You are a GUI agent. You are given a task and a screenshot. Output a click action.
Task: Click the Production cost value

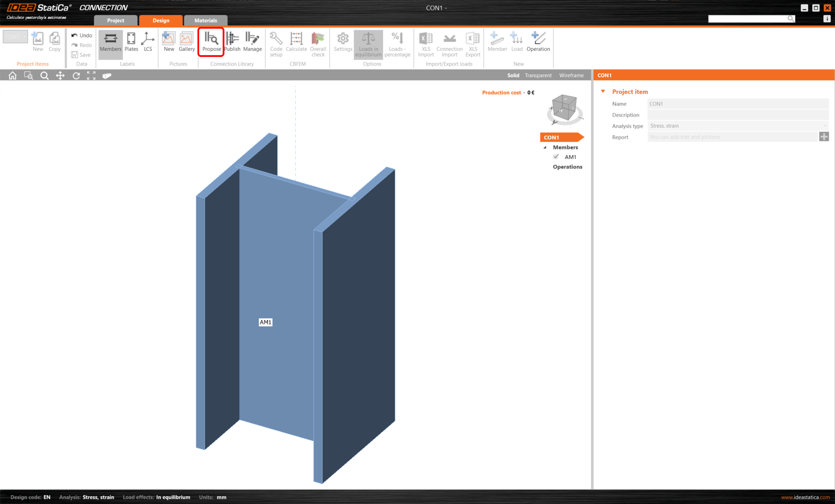531,92
